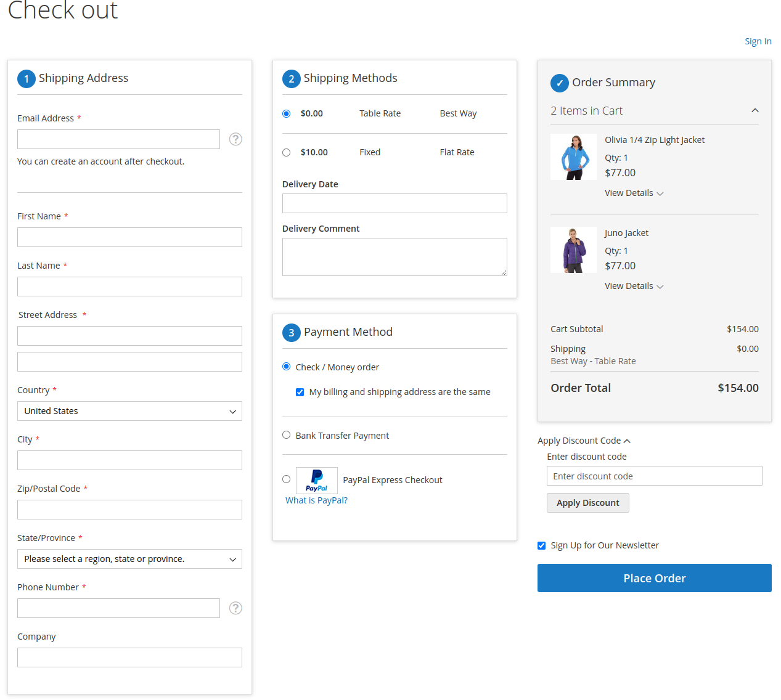Click the Sign In link
781x700 pixels.
tap(758, 41)
